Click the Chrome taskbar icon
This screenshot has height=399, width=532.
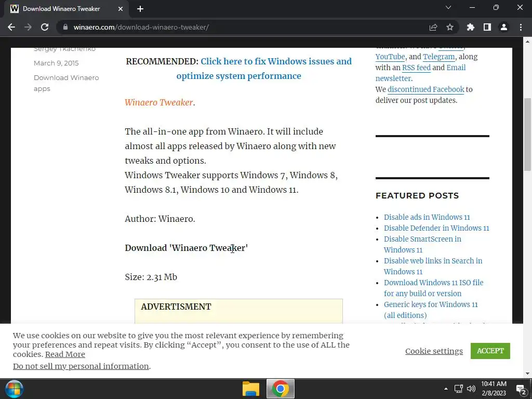(x=281, y=389)
